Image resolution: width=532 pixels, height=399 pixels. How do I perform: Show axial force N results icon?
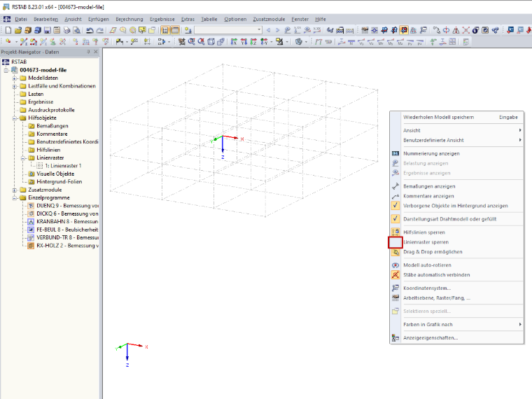[x=351, y=42]
